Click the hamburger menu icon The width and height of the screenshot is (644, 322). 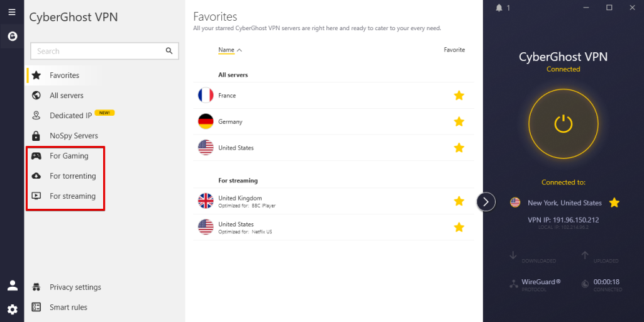coord(12,12)
